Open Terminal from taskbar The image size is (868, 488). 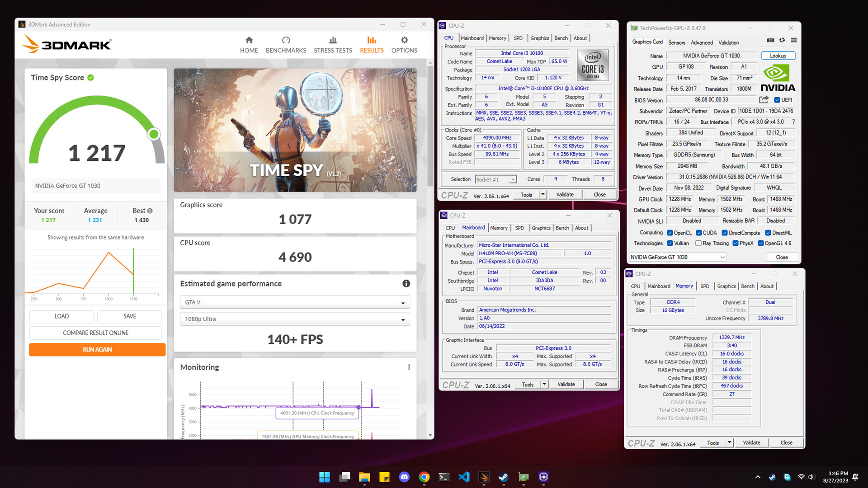(x=444, y=477)
